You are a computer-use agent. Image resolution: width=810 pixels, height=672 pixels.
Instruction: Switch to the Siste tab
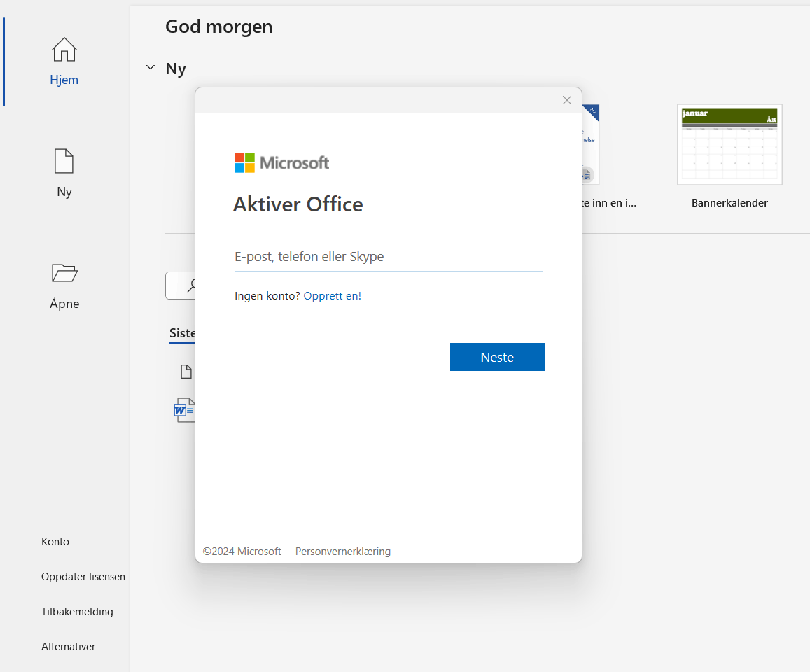[x=181, y=333]
